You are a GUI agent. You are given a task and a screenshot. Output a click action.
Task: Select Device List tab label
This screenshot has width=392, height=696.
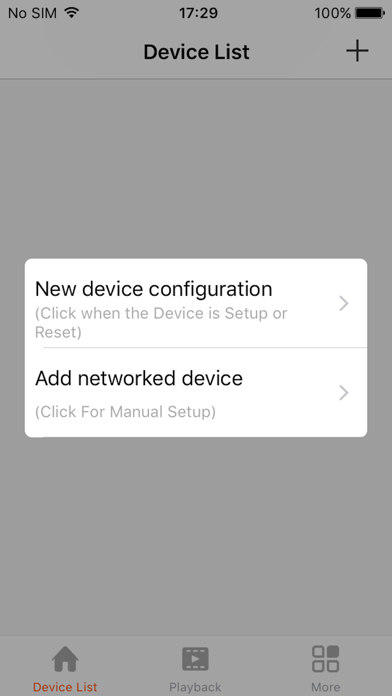pyautogui.click(x=65, y=687)
